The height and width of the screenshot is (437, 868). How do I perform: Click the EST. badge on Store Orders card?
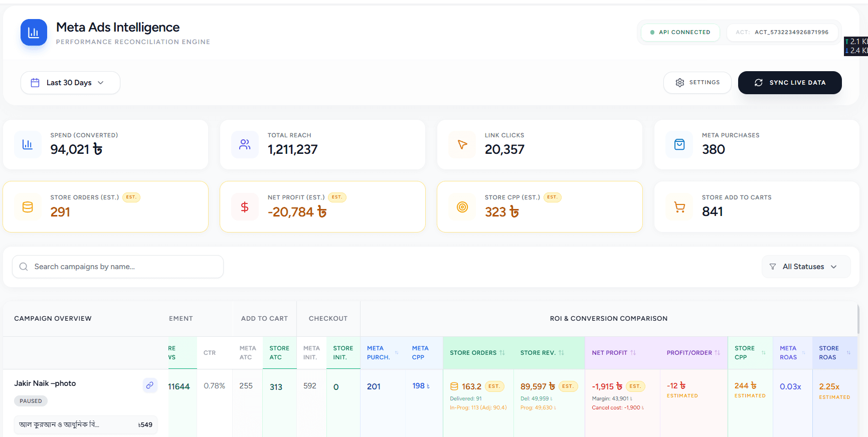pyautogui.click(x=131, y=197)
